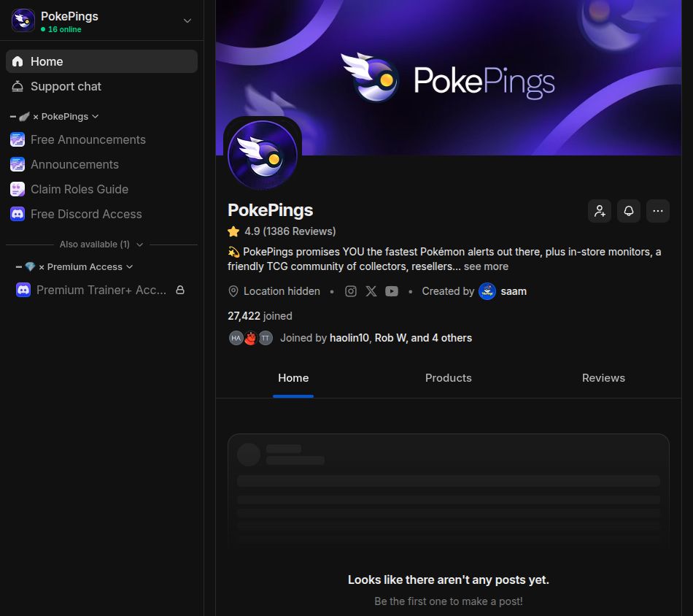Click the PokePings page title heading
This screenshot has width=693, height=616.
pyautogui.click(x=270, y=210)
